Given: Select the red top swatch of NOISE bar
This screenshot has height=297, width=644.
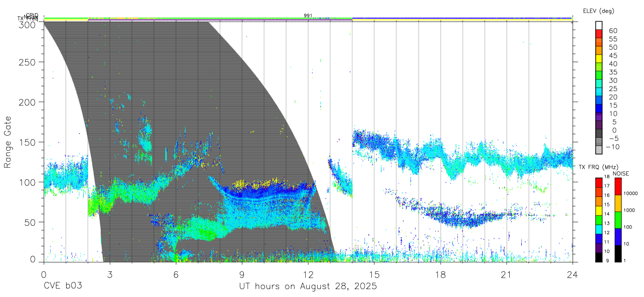Looking at the screenshot, I should point(617,186).
